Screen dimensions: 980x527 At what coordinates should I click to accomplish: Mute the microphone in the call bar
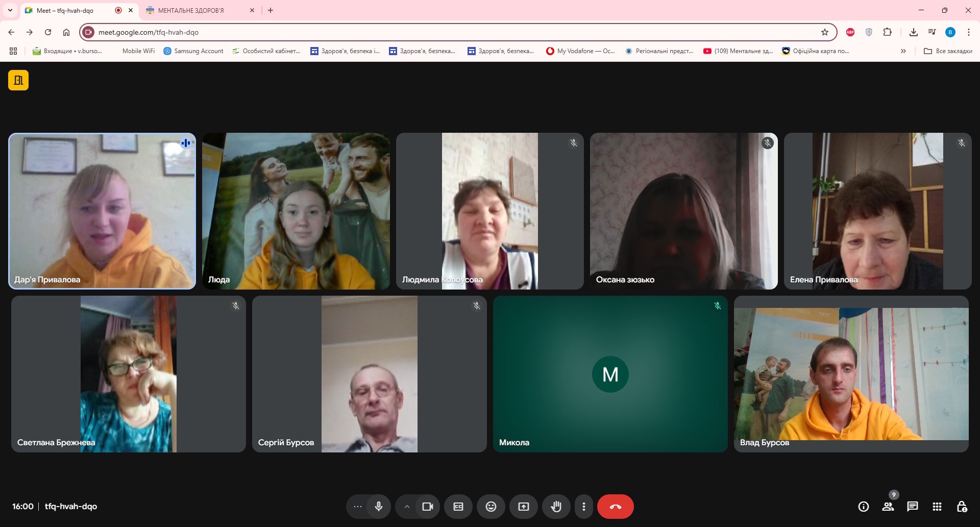[379, 507]
